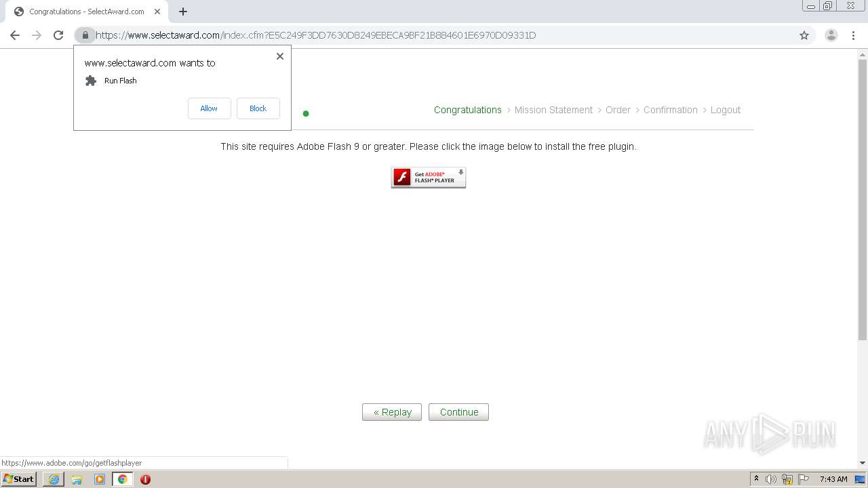The height and width of the screenshot is (488, 868).
Task: Open the Chrome profile avatar
Action: [x=831, y=35]
